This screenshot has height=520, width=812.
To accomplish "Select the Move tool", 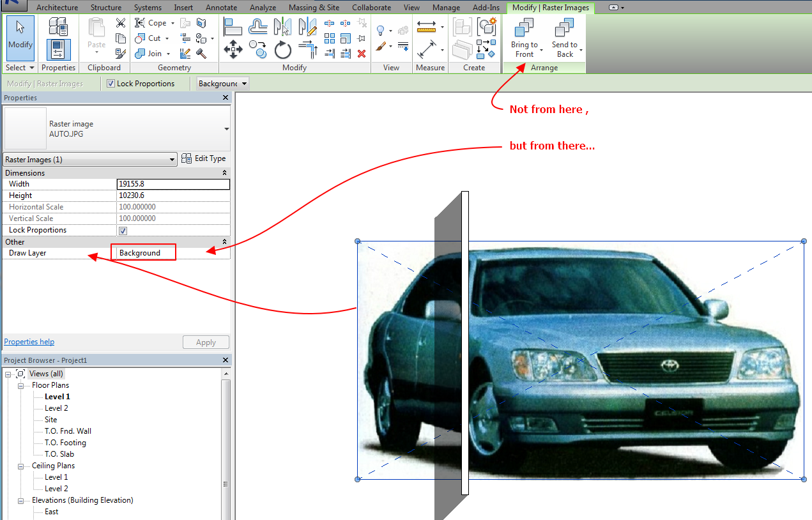I will coord(233,49).
